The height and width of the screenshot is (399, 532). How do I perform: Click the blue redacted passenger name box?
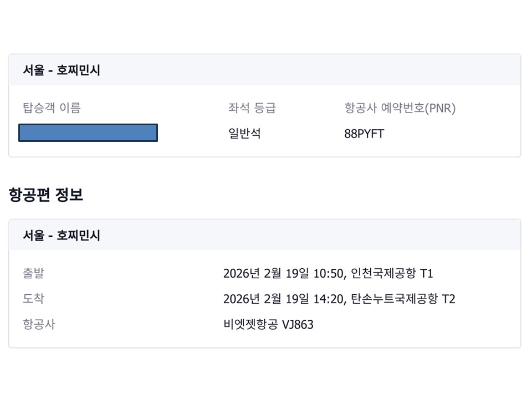click(x=88, y=133)
